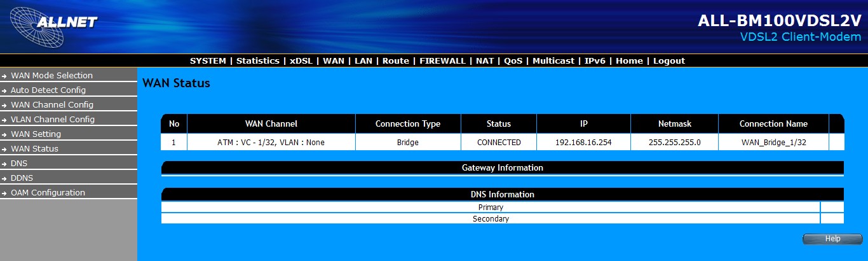Open the QoS settings menu
The image size is (868, 261).
point(513,61)
